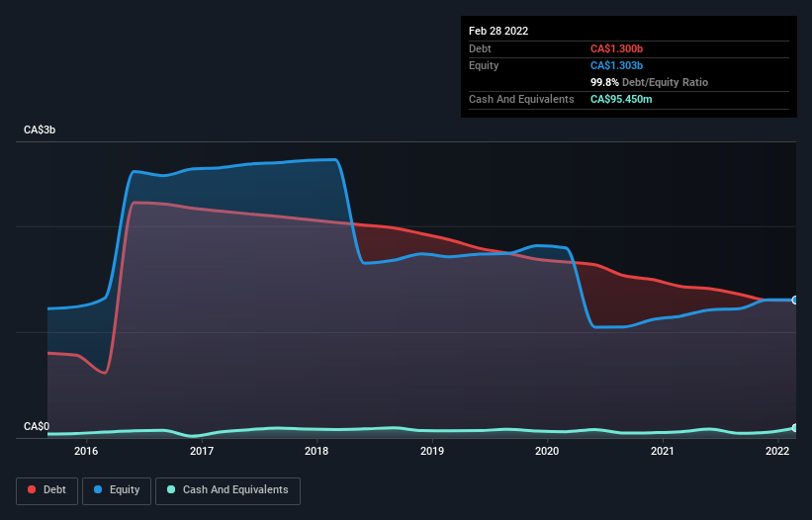Click the 99.8% Debt/Equity Ratio text
The width and height of the screenshot is (812, 520).
649,82
